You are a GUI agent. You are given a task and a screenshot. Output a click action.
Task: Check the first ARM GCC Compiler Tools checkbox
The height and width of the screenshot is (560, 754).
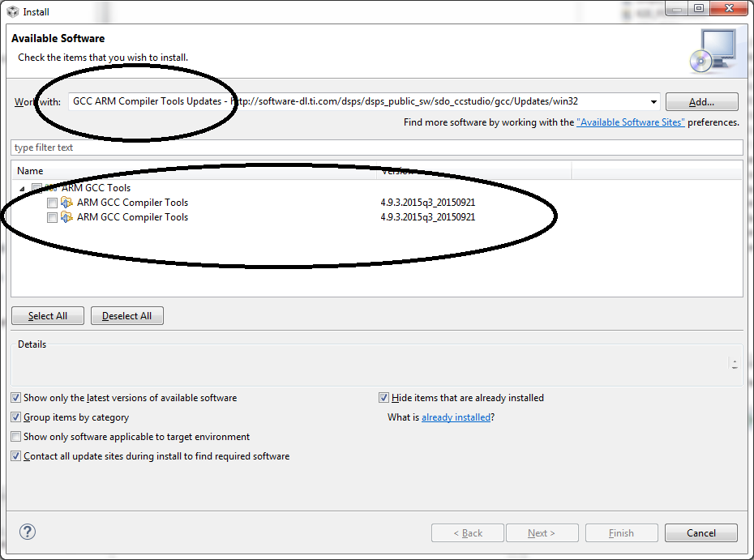click(x=52, y=203)
